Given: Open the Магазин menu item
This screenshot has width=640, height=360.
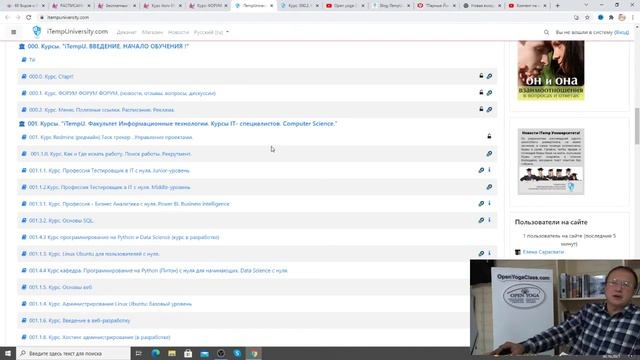Looking at the screenshot, I should [x=152, y=32].
